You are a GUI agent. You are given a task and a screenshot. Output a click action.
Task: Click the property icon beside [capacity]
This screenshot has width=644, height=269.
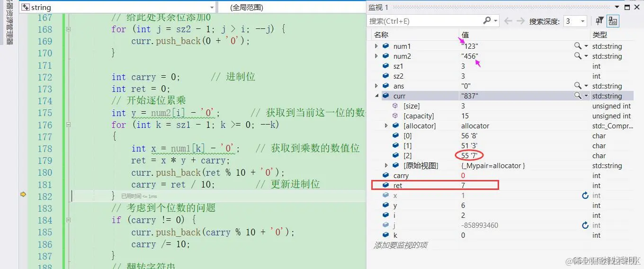(x=395, y=116)
